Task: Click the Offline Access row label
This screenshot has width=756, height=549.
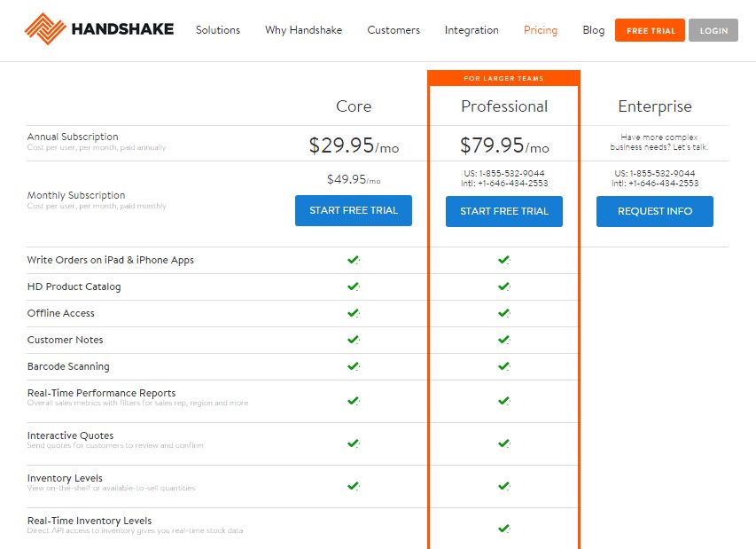Action: pos(61,313)
